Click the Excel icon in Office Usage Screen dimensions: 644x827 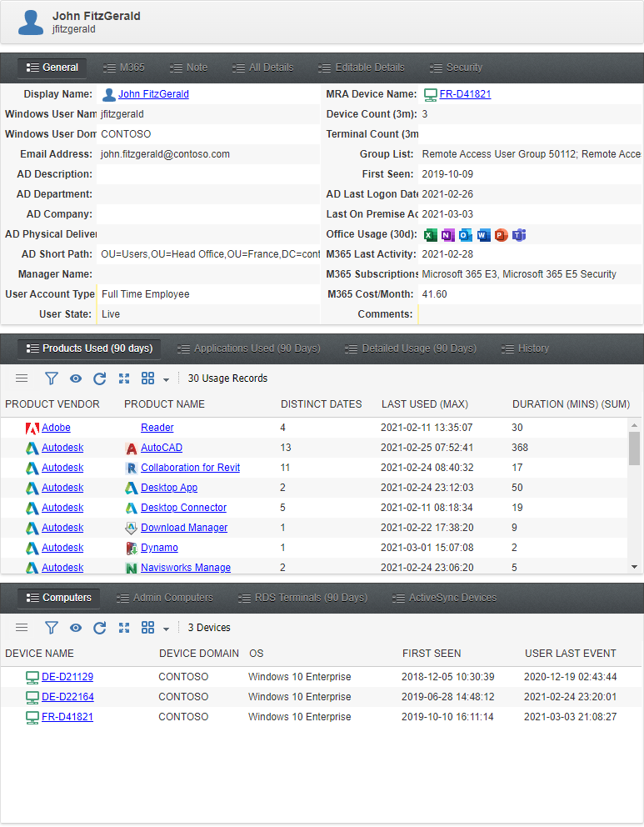tap(431, 235)
